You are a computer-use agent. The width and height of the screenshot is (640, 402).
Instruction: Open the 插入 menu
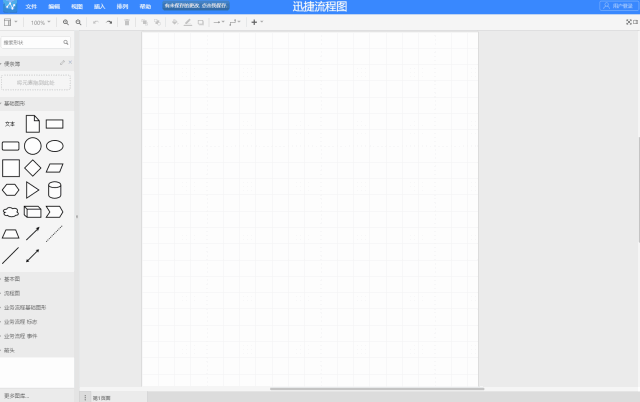pos(99,7)
